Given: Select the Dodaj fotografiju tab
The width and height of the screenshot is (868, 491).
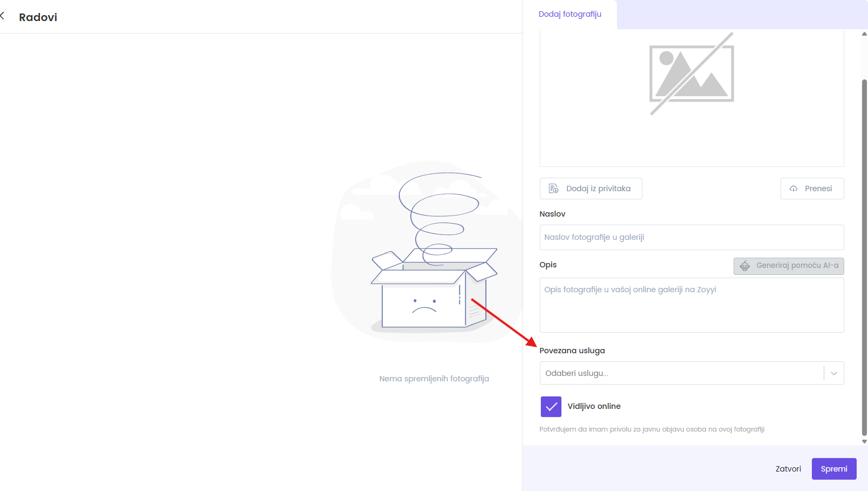Looking at the screenshot, I should pos(569,15).
